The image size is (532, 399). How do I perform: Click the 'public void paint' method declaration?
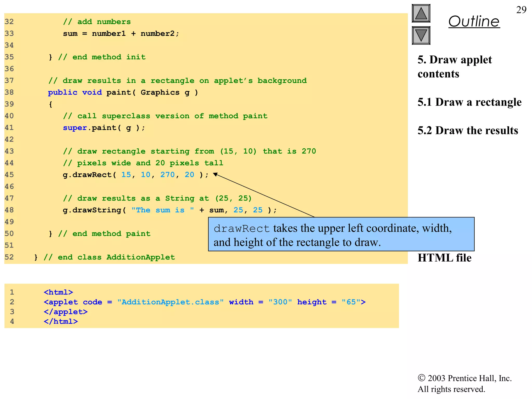click(123, 92)
